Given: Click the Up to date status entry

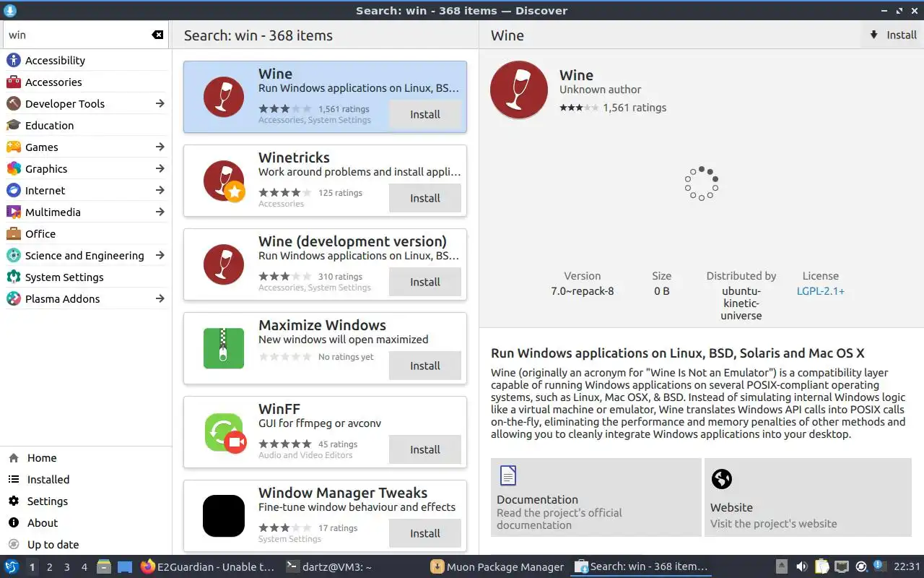Looking at the screenshot, I should point(86,545).
